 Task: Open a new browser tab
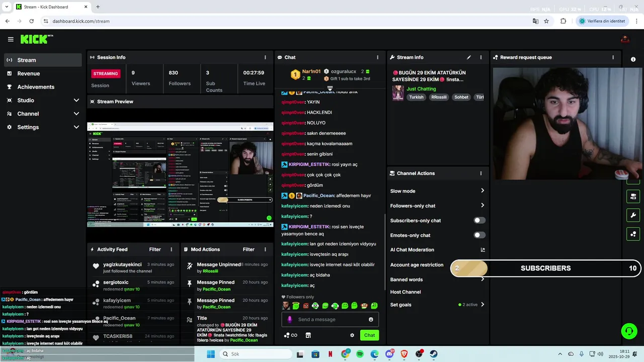pos(98,7)
